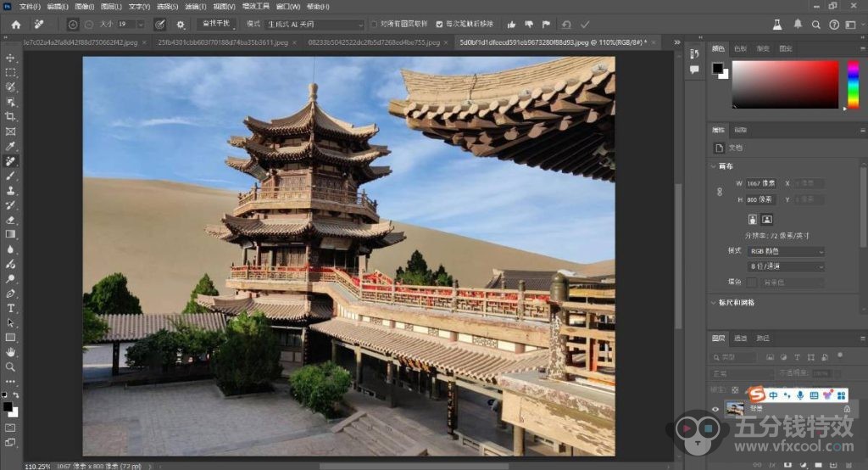Screen dimensions: 868x470
Task: Select the Dodge tool
Action: (10, 278)
